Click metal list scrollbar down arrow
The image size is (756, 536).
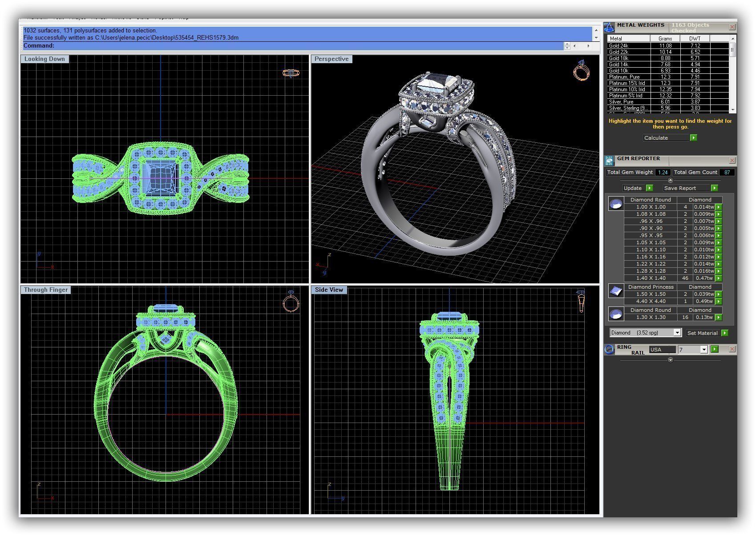pos(732,109)
